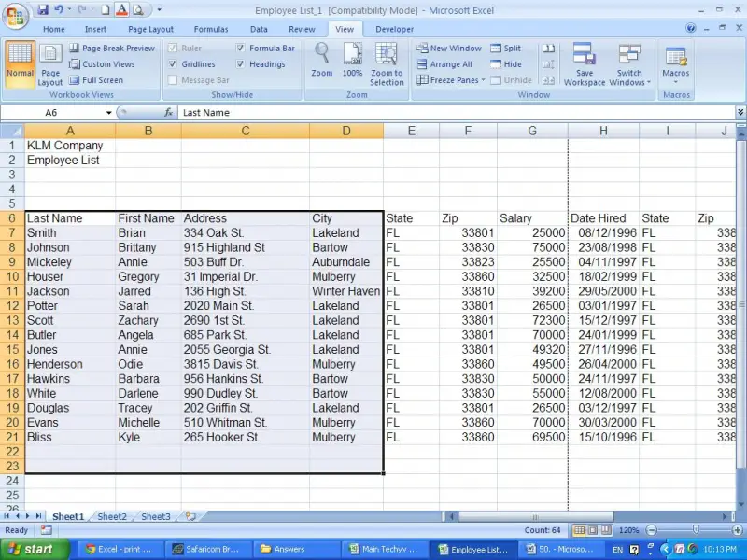This screenshot has width=747, height=560.
Task: Switch to Normal workbook view
Action: click(x=20, y=64)
